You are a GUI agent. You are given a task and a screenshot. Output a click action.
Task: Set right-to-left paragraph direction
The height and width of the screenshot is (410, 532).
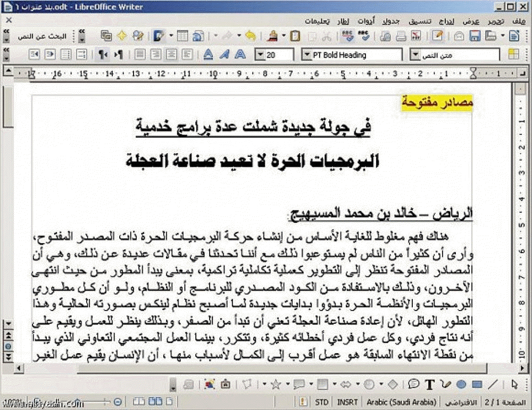pos(103,55)
